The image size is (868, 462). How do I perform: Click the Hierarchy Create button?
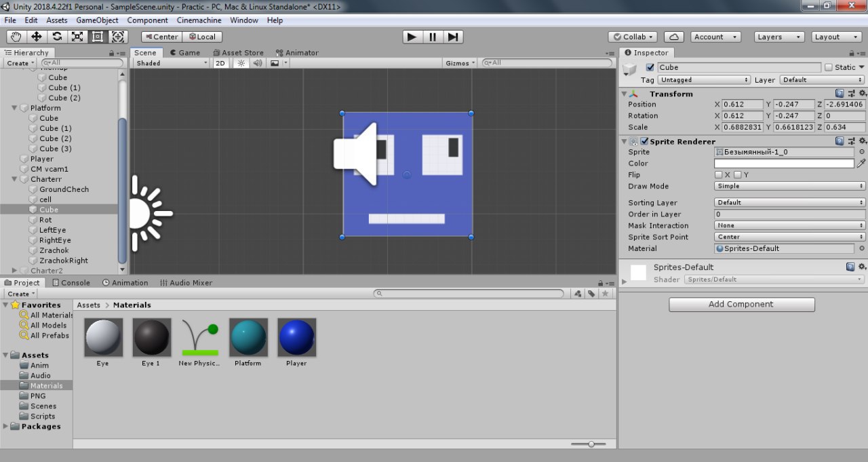tap(20, 63)
